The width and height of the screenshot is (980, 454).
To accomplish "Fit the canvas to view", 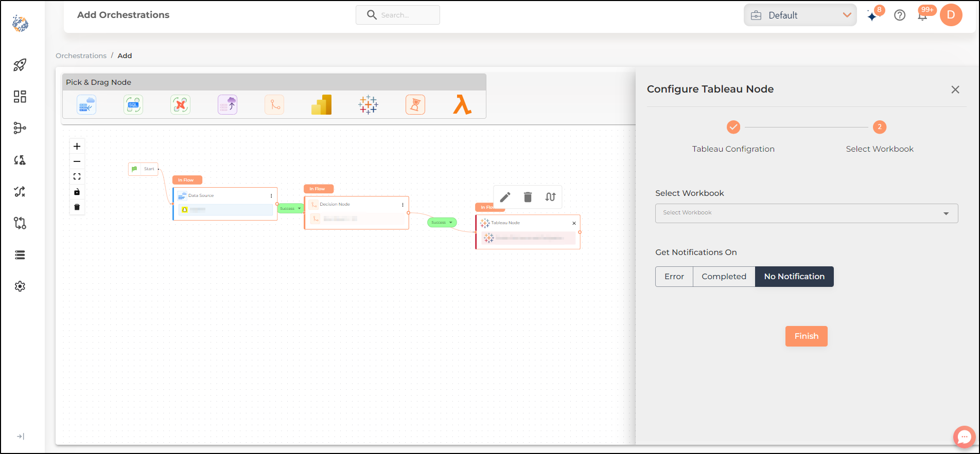I will (77, 176).
